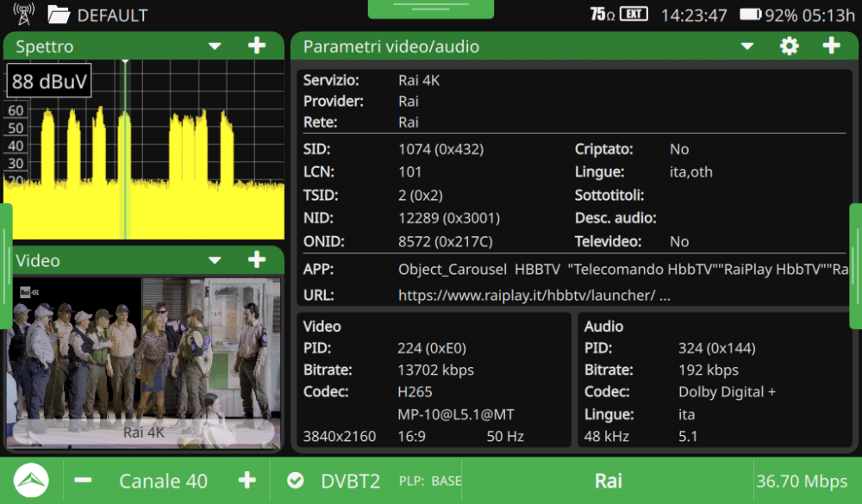The width and height of the screenshot is (862, 504).
Task: Click plus icon in Video panel header
Action: 257,260
